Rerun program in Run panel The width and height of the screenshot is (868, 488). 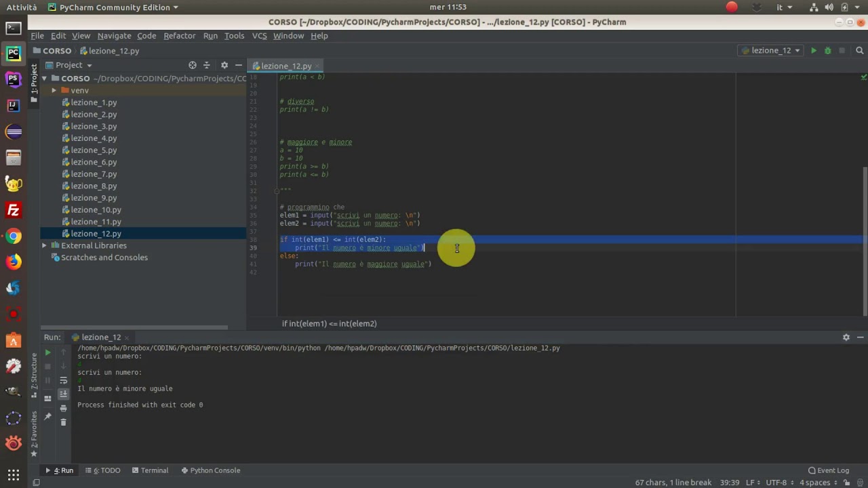(x=47, y=352)
